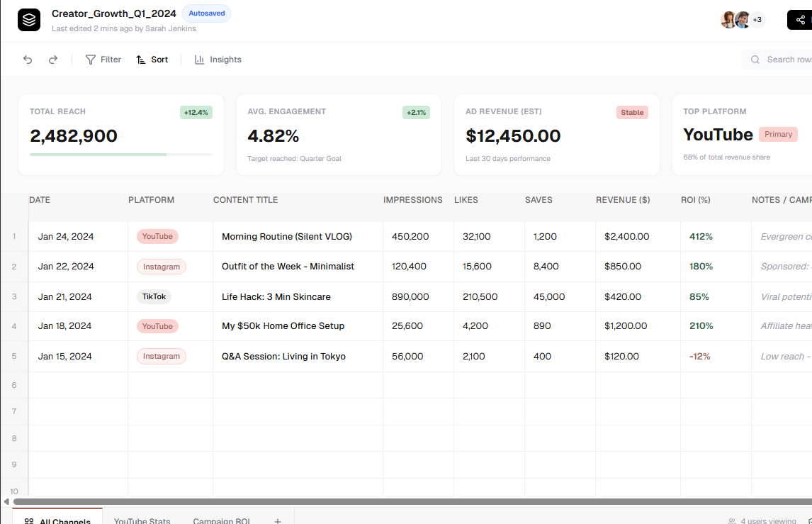Click the stacked layers app logo
This screenshot has width=812, height=524.
[x=29, y=20]
